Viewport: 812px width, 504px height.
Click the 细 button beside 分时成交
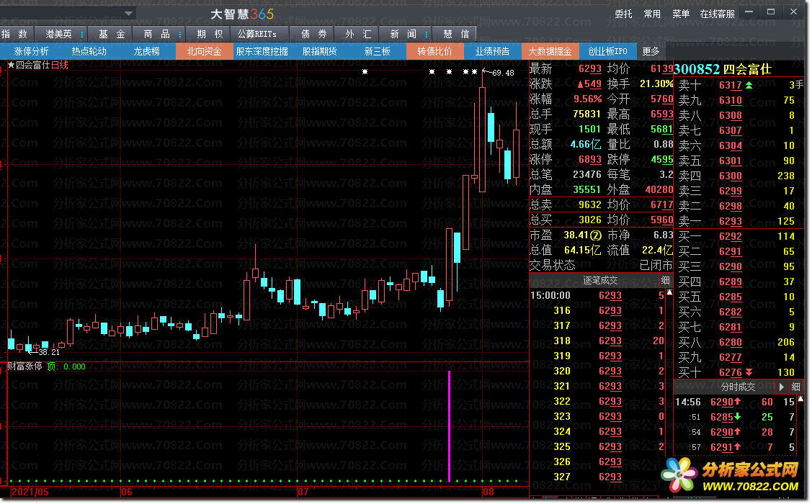point(796,387)
